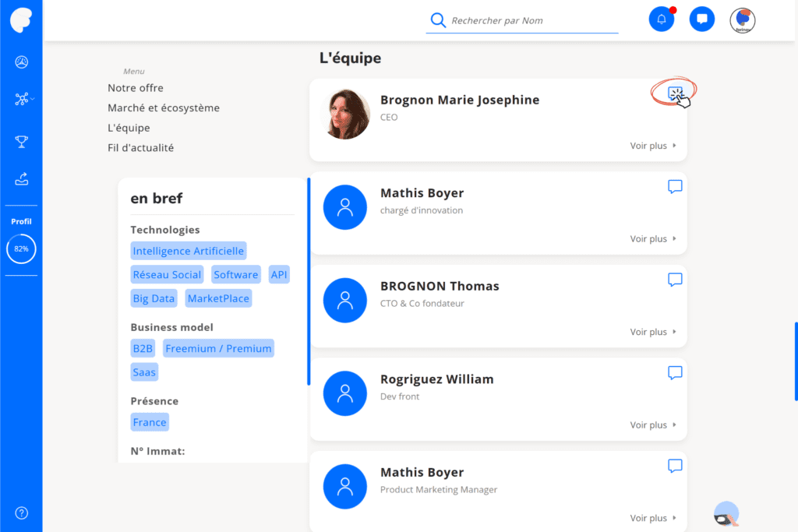This screenshot has width=798, height=532.
Task: Select the Big Data tag
Action: coord(154,298)
